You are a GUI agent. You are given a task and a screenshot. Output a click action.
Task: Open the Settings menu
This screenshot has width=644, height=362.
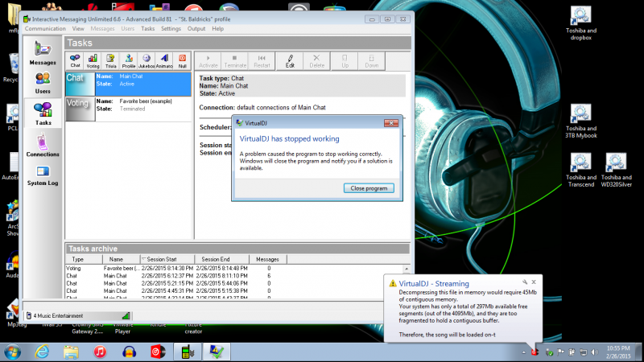pos(171,29)
